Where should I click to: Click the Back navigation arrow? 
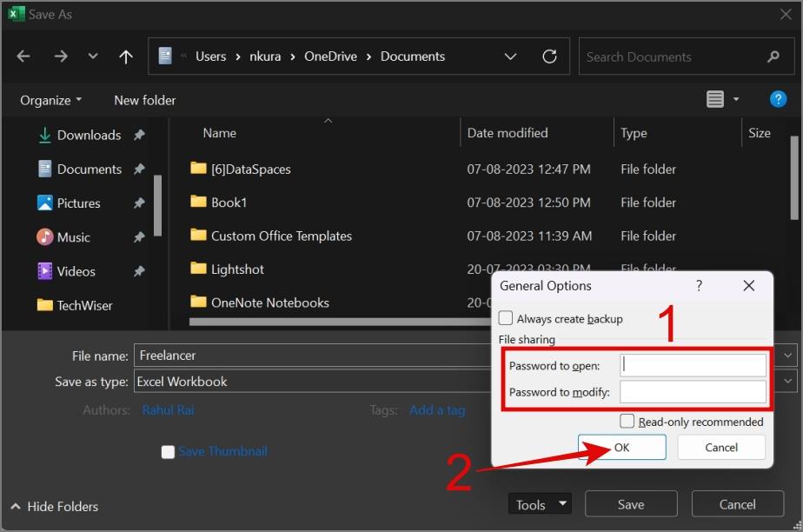pyautogui.click(x=23, y=56)
